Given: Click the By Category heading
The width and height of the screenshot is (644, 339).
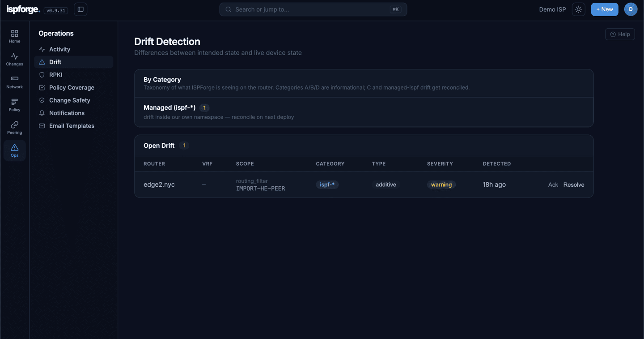Looking at the screenshot, I should [162, 80].
